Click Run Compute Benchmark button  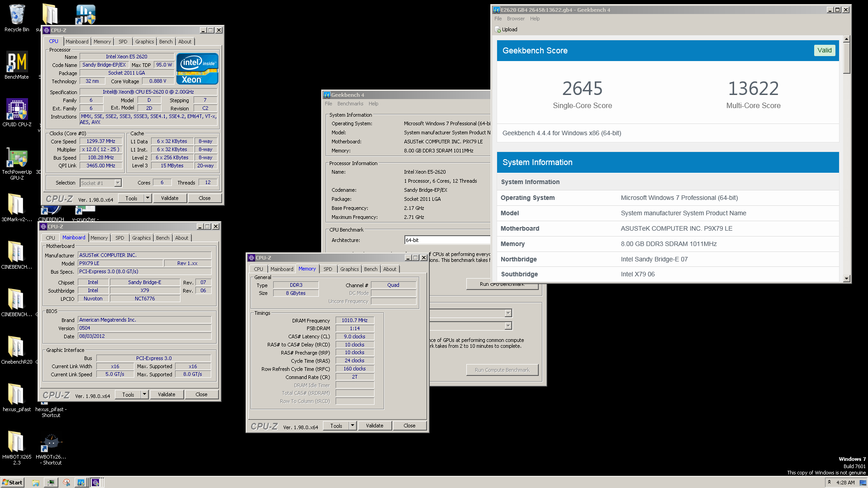tap(502, 370)
